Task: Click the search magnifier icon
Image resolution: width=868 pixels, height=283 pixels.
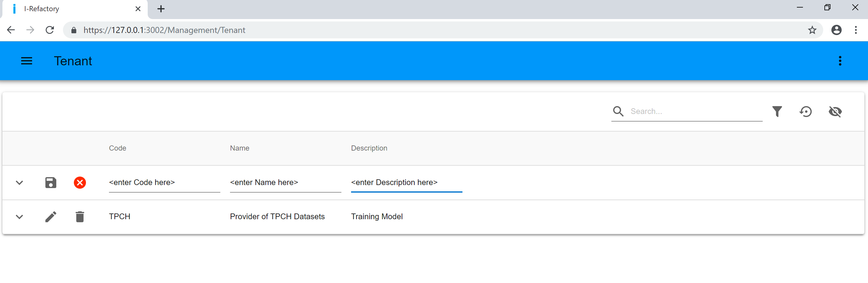Action: click(x=618, y=111)
